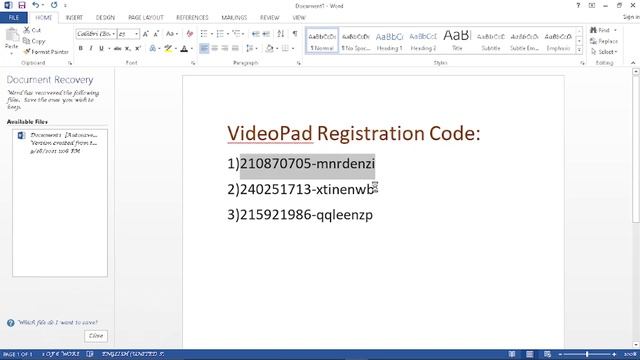The image size is (640, 360).
Task: Toggle italic formatting
Action: (x=91, y=49)
